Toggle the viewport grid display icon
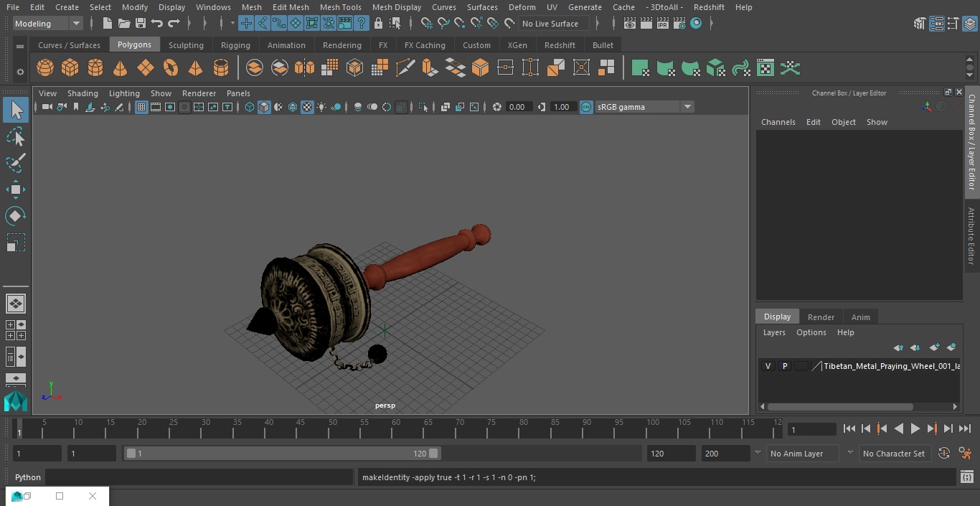Image resolution: width=980 pixels, height=506 pixels. (x=141, y=107)
